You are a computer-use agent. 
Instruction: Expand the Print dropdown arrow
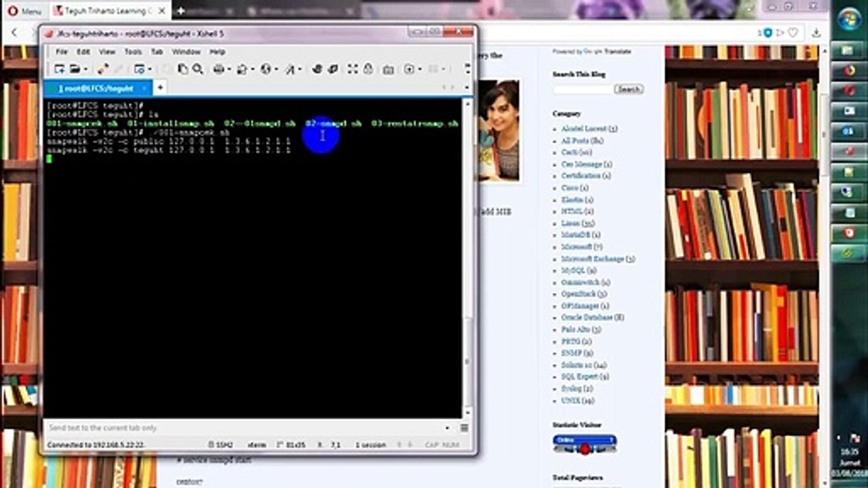(229, 69)
